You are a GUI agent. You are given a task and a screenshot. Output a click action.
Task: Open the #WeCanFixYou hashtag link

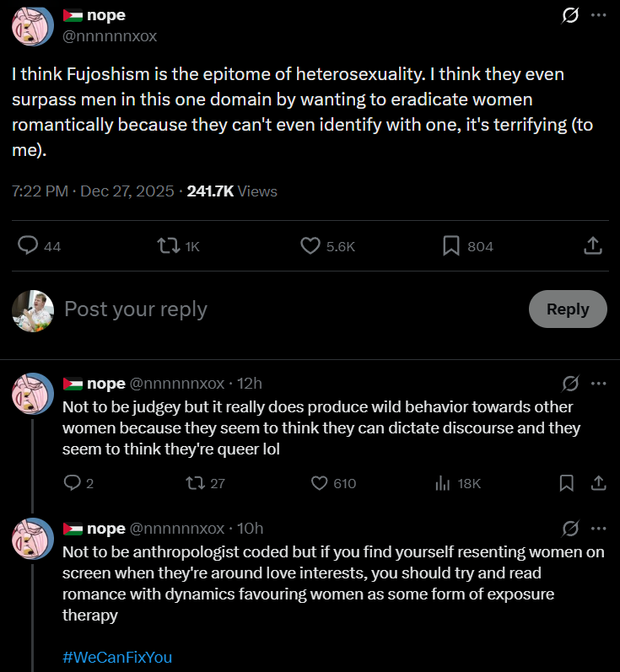click(x=117, y=657)
